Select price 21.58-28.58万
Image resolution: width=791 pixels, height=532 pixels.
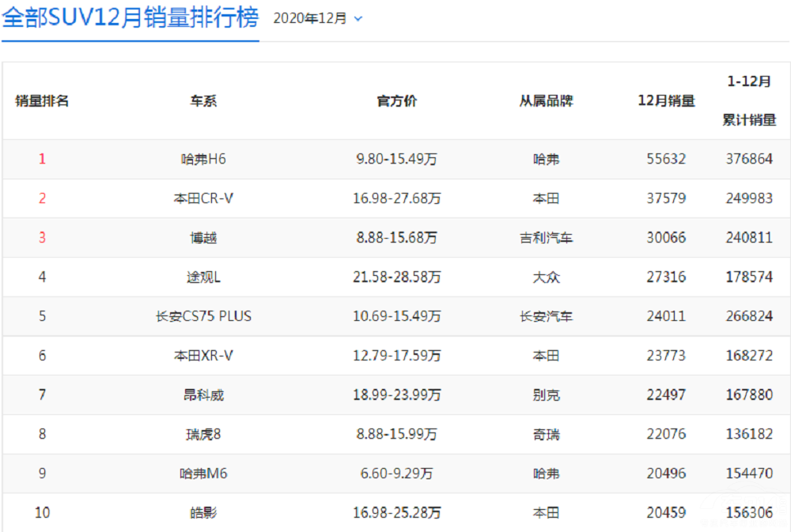click(396, 277)
